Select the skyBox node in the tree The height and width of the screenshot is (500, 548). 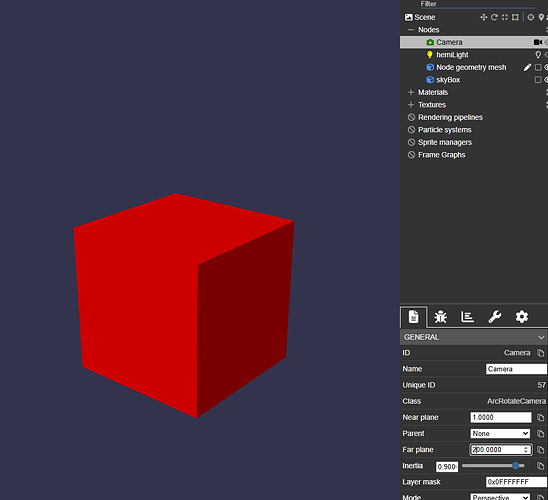coord(448,80)
